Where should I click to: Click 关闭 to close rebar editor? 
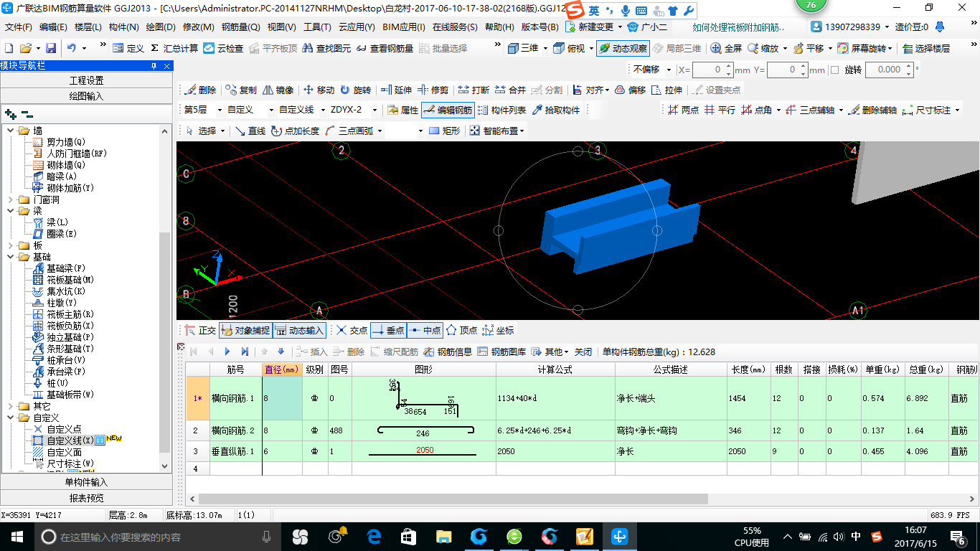583,352
